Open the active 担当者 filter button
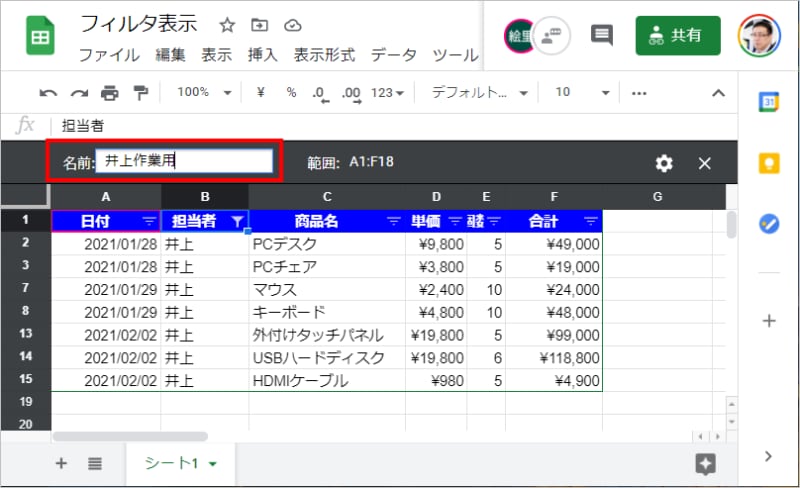Viewport: 800px width, 488px height. pos(237,222)
